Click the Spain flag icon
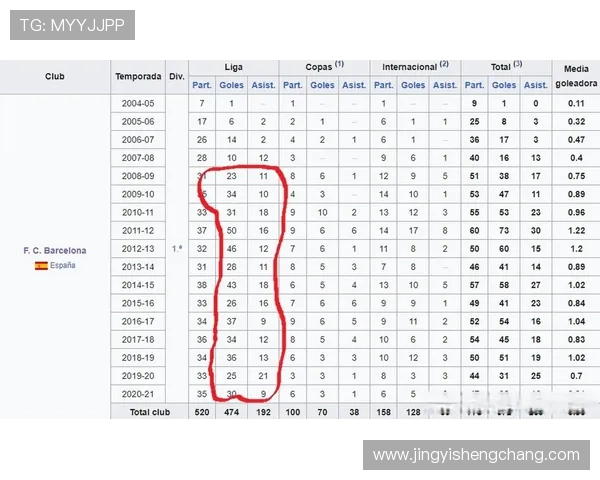The height and width of the screenshot is (480, 600). pos(41,266)
